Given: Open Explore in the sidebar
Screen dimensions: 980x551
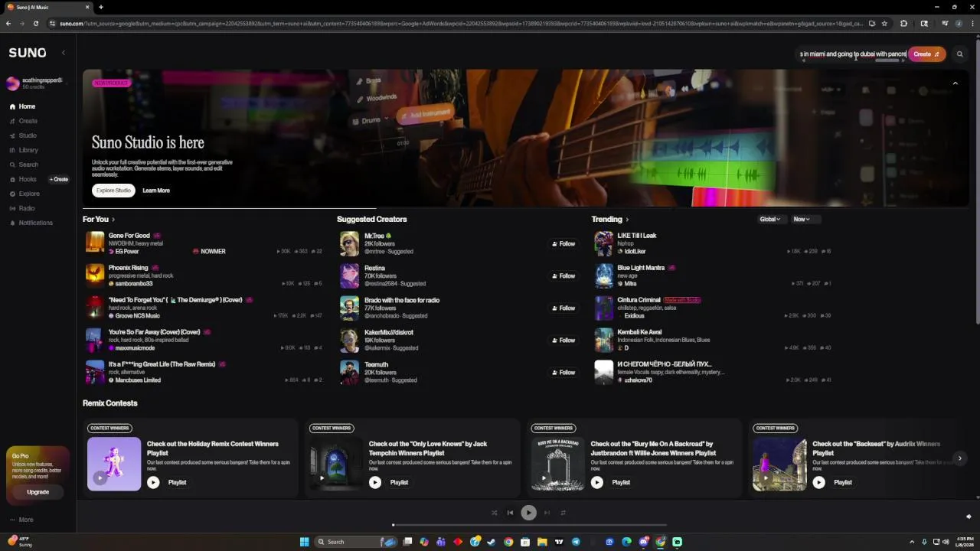Looking at the screenshot, I should click(24, 194).
